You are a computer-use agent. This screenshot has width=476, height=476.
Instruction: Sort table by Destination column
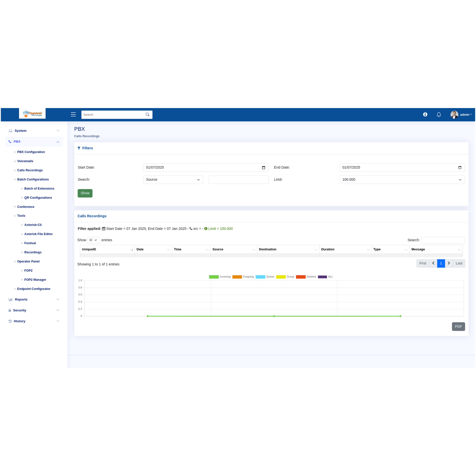288,249
